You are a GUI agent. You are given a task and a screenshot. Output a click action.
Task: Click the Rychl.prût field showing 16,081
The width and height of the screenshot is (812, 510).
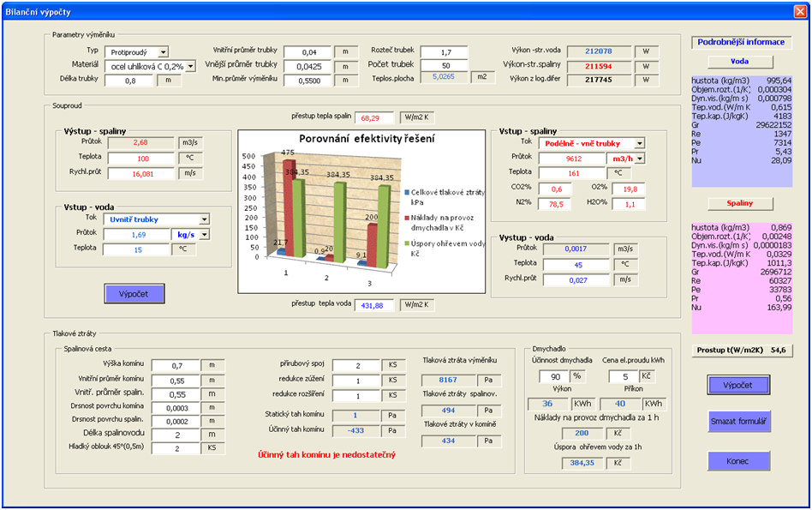[141, 174]
